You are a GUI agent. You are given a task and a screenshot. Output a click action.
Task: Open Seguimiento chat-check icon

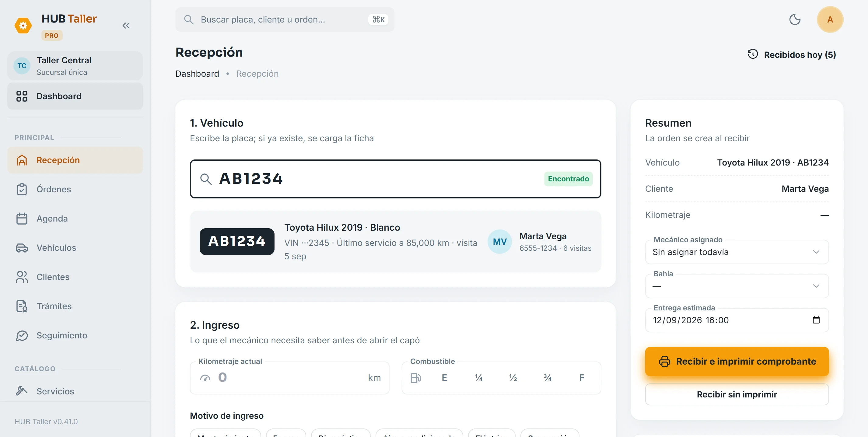pos(22,335)
